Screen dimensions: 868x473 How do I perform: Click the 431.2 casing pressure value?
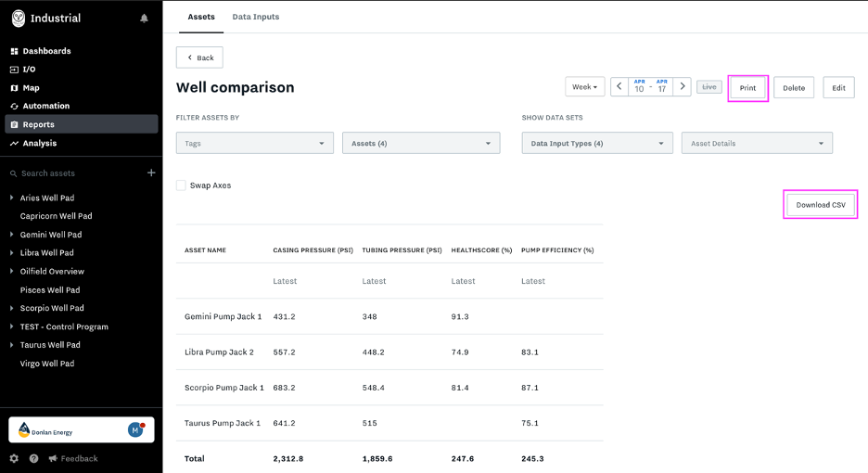pos(284,317)
